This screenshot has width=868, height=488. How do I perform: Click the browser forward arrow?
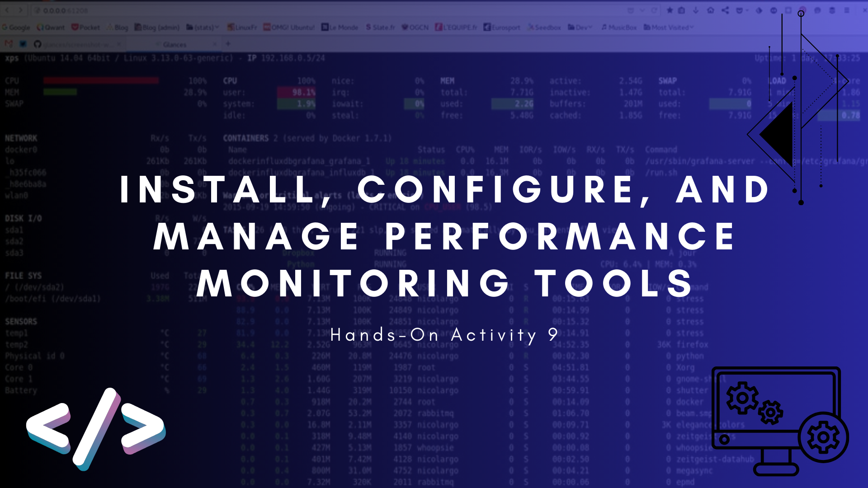coord(20,10)
